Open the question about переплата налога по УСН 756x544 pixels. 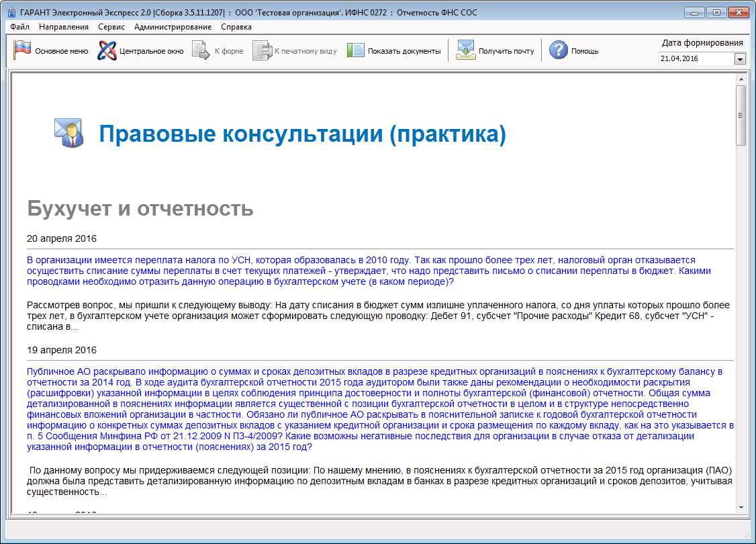tap(369, 271)
